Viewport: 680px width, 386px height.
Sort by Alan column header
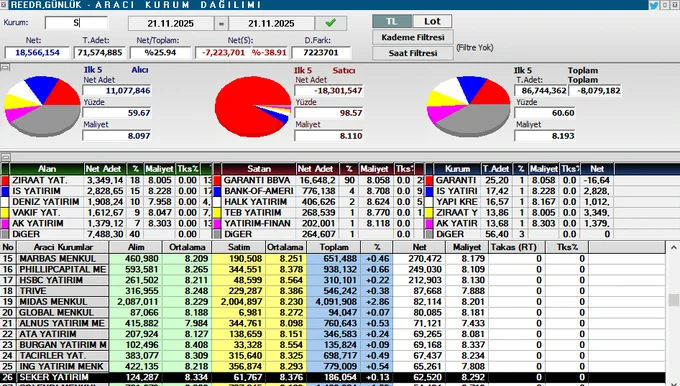click(x=46, y=169)
